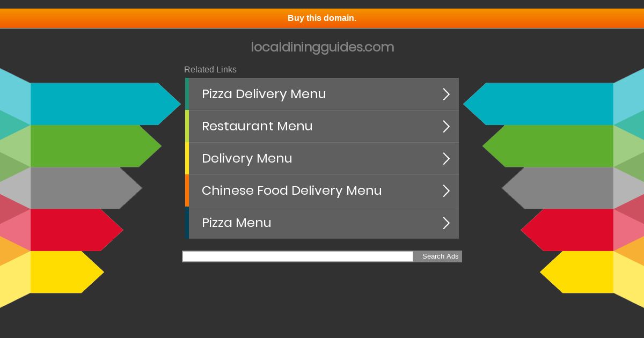The image size is (644, 338).
Task: Click the chevron arrow beside Restaurant Menu
Action: pyautogui.click(x=446, y=126)
